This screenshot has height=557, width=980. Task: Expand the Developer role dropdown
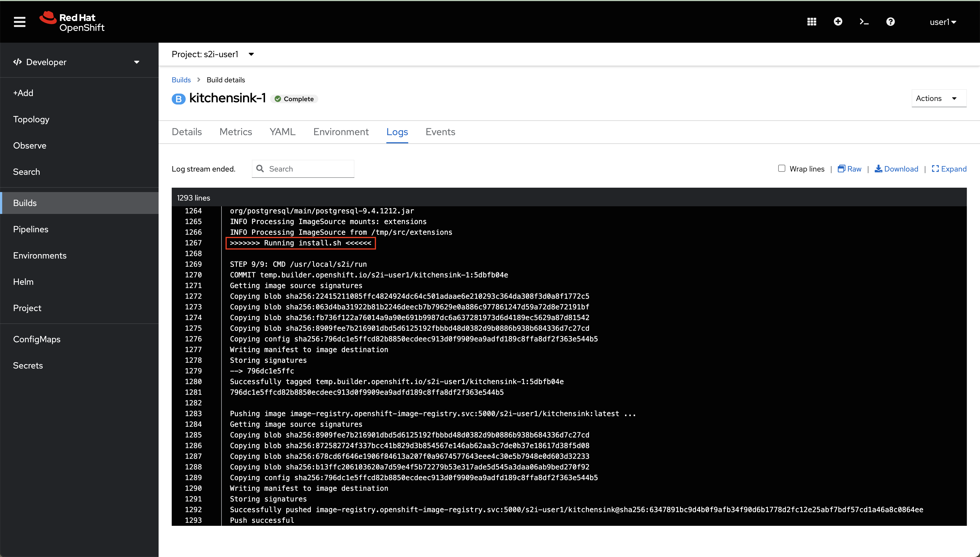click(137, 62)
